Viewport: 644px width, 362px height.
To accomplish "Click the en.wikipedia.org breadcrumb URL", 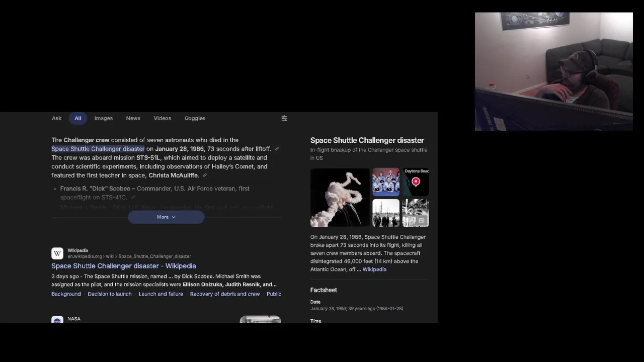I will pos(129,256).
